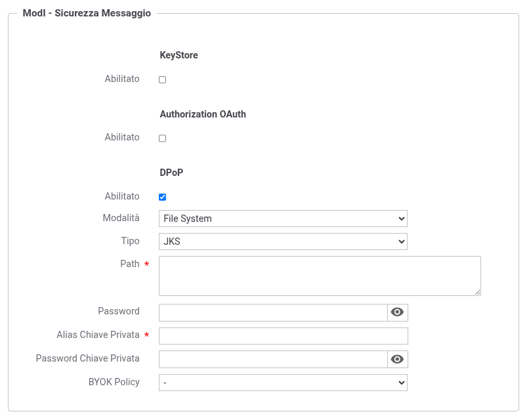Click the Alias Chiave Privata input field

tap(283, 336)
